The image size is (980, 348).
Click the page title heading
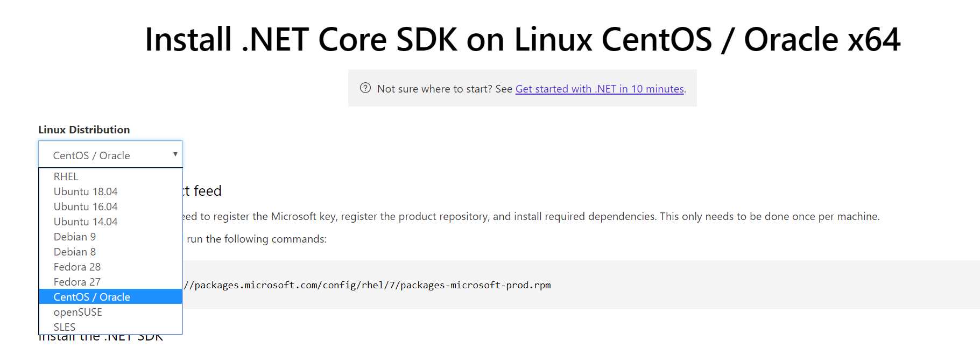[523, 39]
